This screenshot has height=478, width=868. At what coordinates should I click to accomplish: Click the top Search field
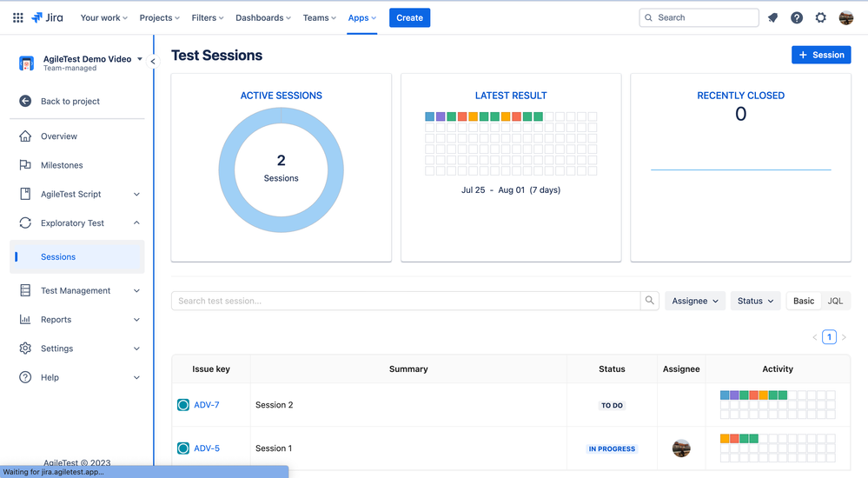(x=699, y=17)
